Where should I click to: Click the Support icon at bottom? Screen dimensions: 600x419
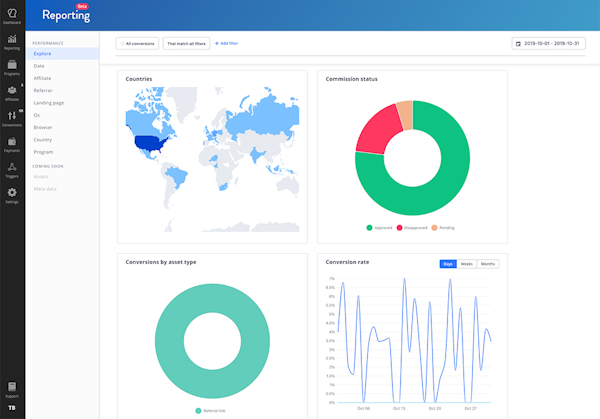click(x=12, y=388)
